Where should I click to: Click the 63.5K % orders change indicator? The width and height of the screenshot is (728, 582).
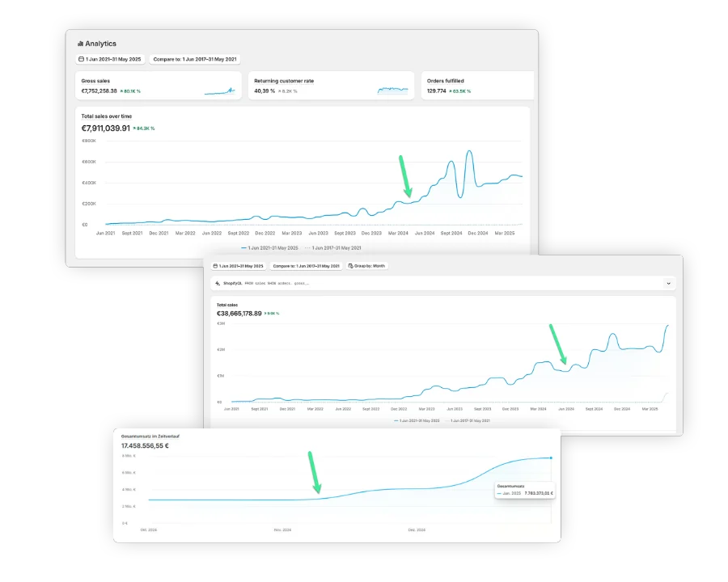pyautogui.click(x=459, y=91)
